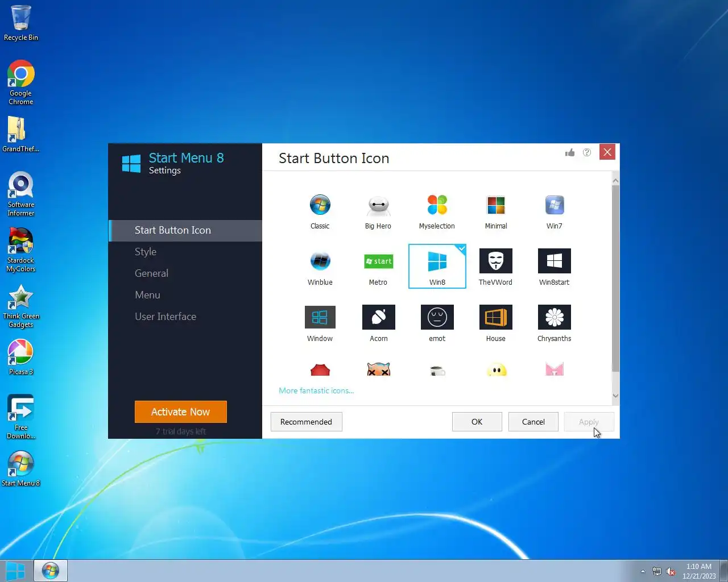The width and height of the screenshot is (728, 582).
Task: Choose TheVWord mask icon
Action: coord(496,267)
